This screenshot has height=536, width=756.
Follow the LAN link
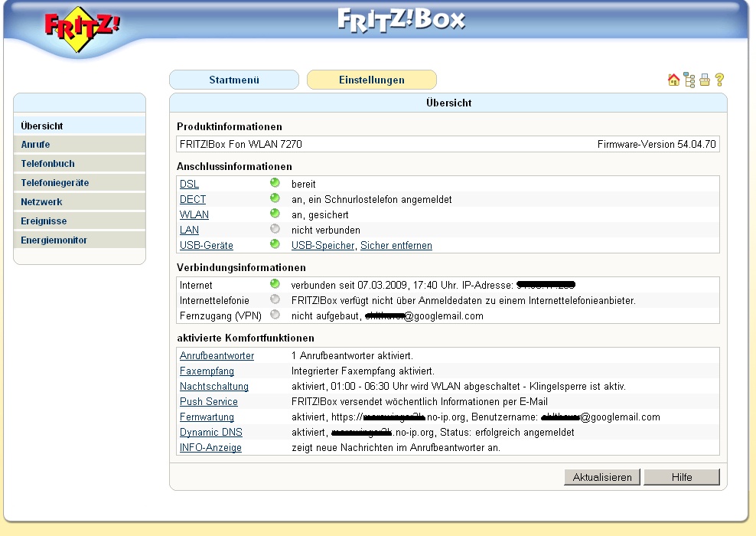pyautogui.click(x=189, y=230)
